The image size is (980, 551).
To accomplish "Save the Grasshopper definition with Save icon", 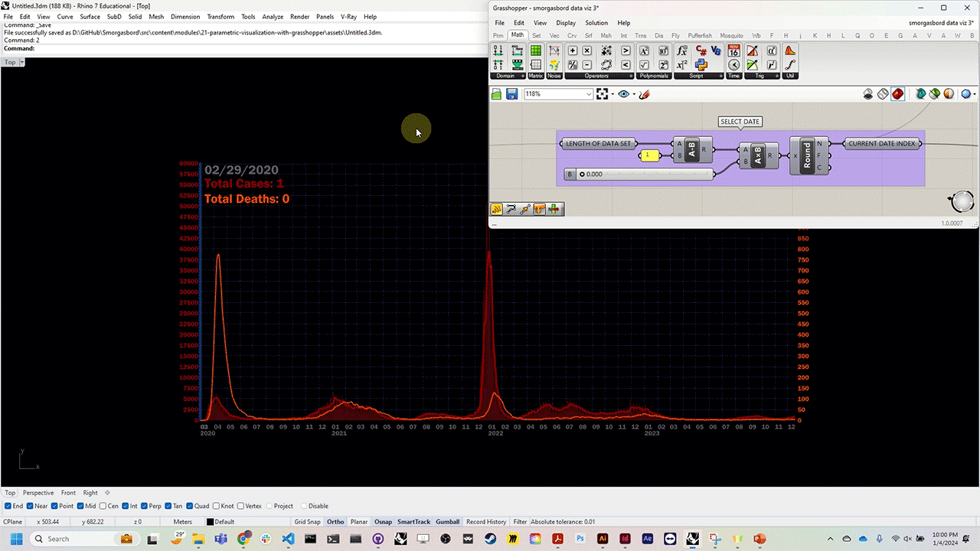I will (x=511, y=93).
